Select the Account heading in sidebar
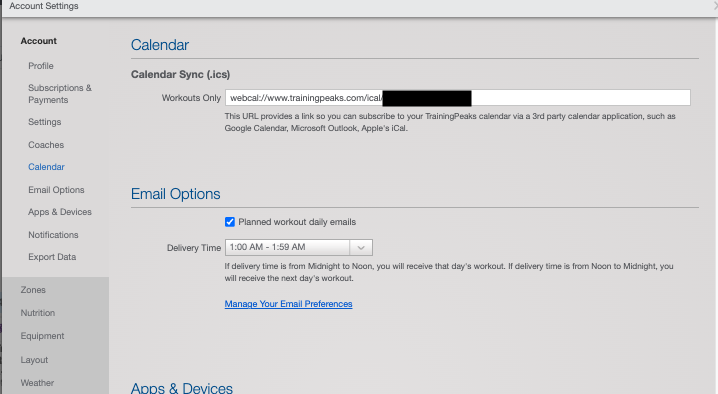 [x=38, y=41]
